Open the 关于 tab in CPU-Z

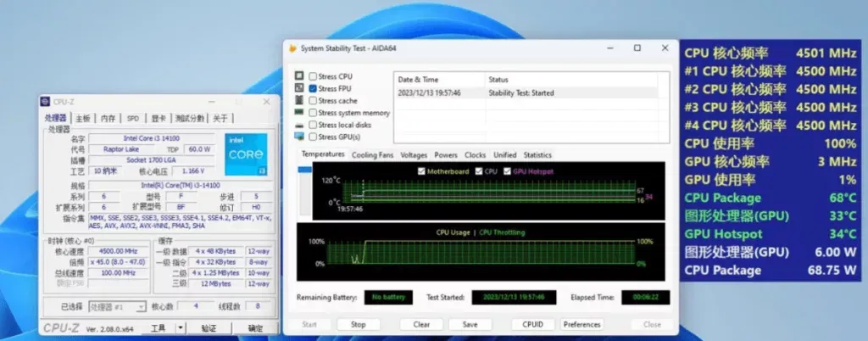pyautogui.click(x=220, y=119)
